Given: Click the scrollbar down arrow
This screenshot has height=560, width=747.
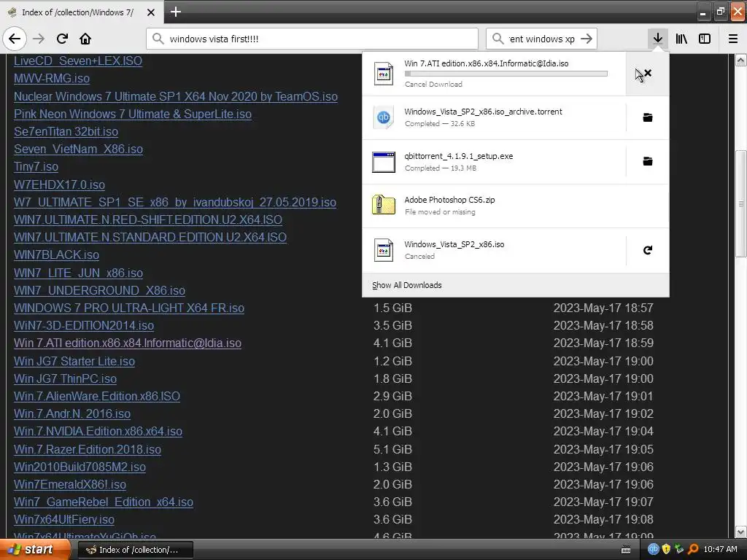Looking at the screenshot, I should (741, 532).
